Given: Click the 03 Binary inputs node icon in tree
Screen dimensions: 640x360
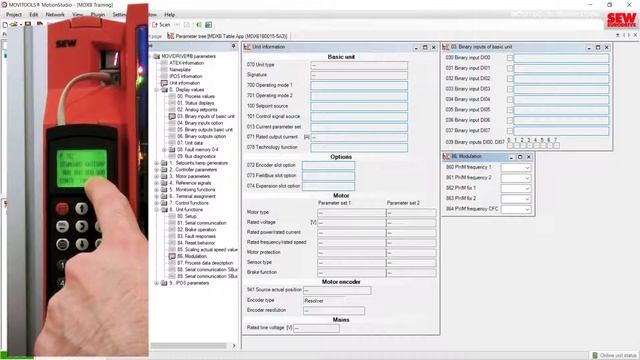Looking at the screenshot, I should click(172, 116).
